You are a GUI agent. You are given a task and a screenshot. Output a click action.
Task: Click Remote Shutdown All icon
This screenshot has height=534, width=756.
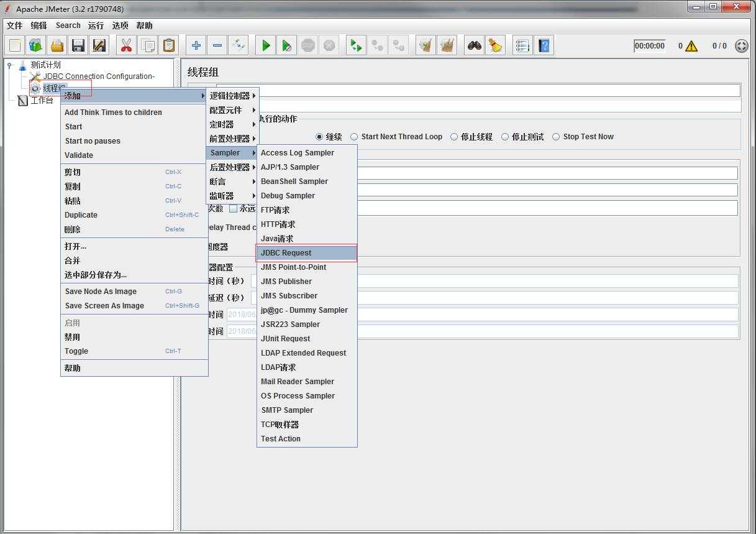[x=398, y=45]
